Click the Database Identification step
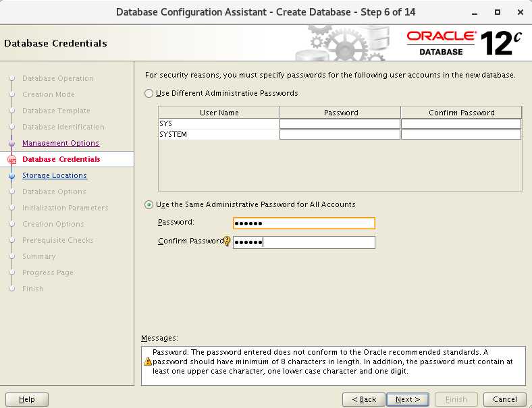Viewport: 532px width, 408px height. click(63, 127)
